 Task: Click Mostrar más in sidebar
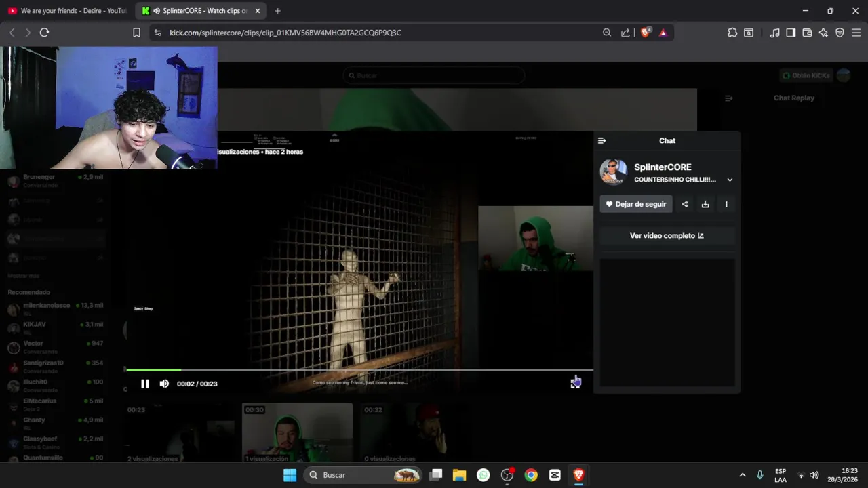[x=24, y=276]
